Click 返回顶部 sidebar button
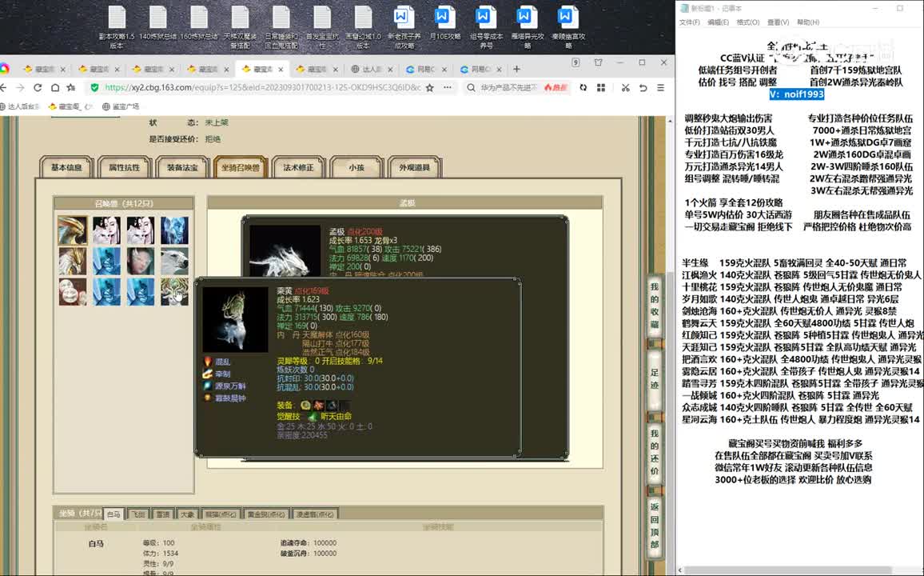 654,526
